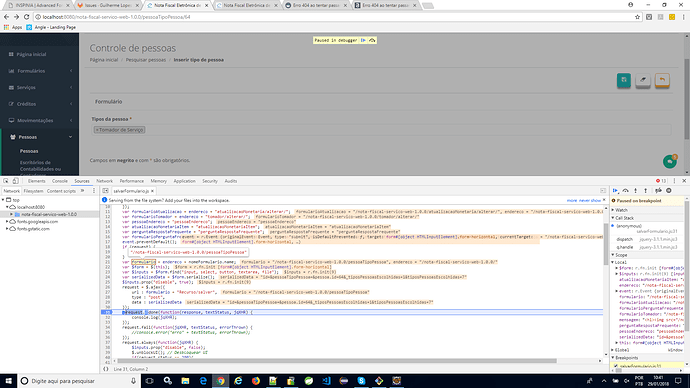Toggle the device toolbar icon

[x=15, y=181]
